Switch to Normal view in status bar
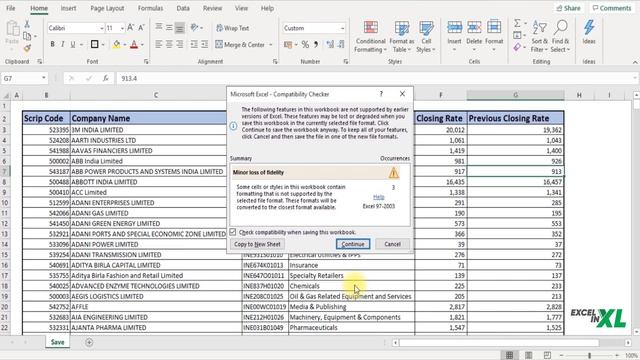 (x=509, y=355)
